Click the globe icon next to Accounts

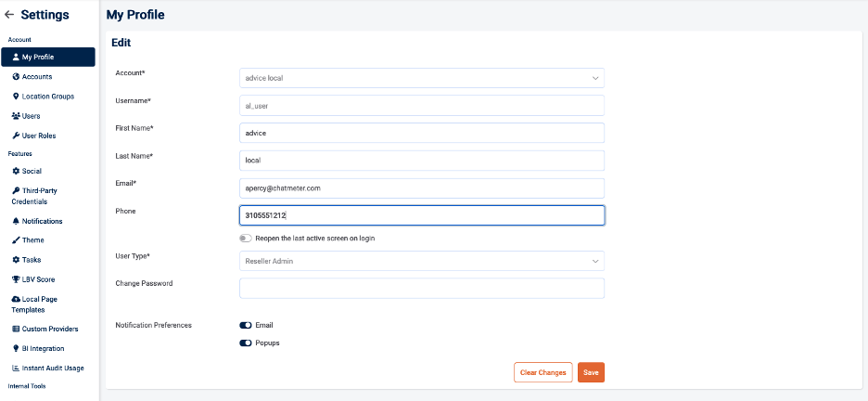pos(16,77)
